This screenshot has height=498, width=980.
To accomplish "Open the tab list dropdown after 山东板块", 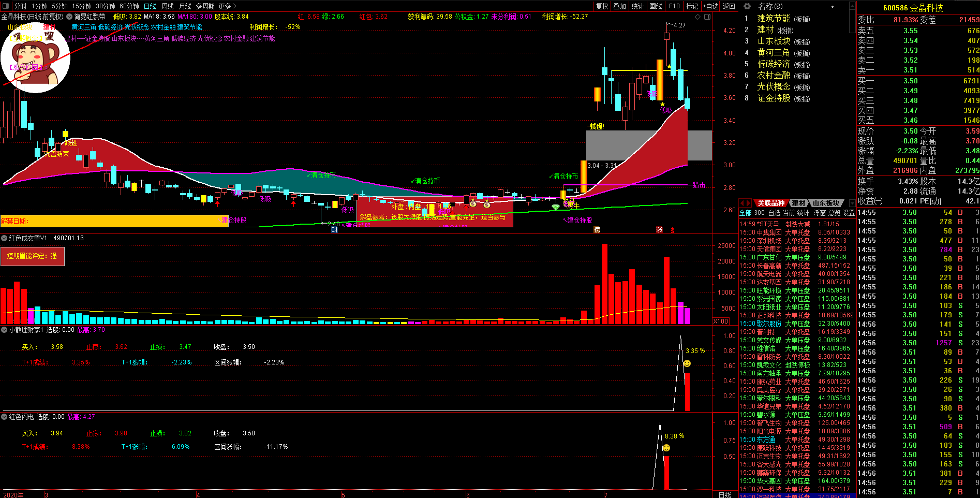I will (x=852, y=203).
